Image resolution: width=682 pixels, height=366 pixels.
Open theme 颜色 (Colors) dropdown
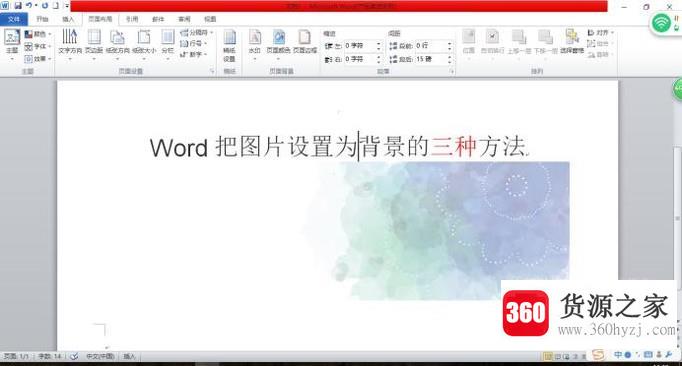click(38, 34)
